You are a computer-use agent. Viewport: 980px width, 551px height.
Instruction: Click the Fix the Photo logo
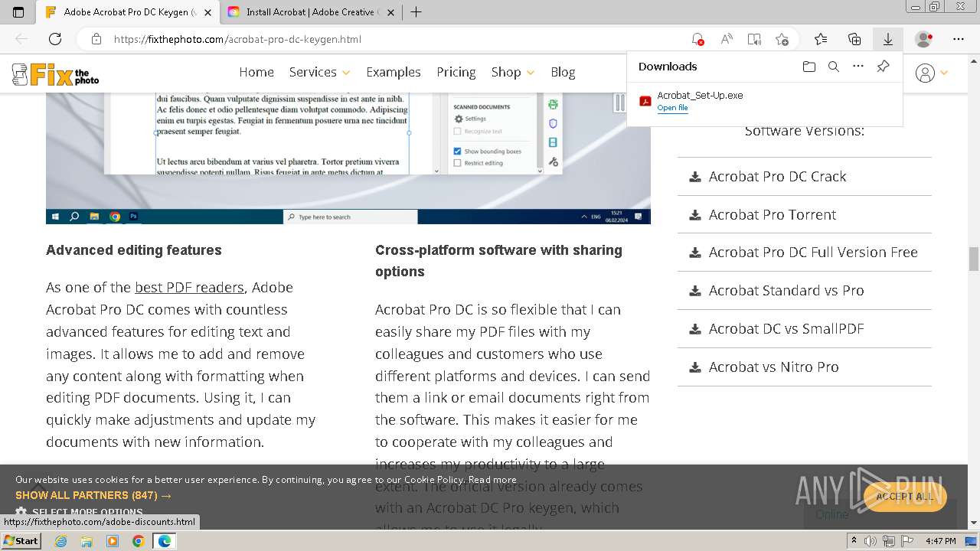(55, 74)
